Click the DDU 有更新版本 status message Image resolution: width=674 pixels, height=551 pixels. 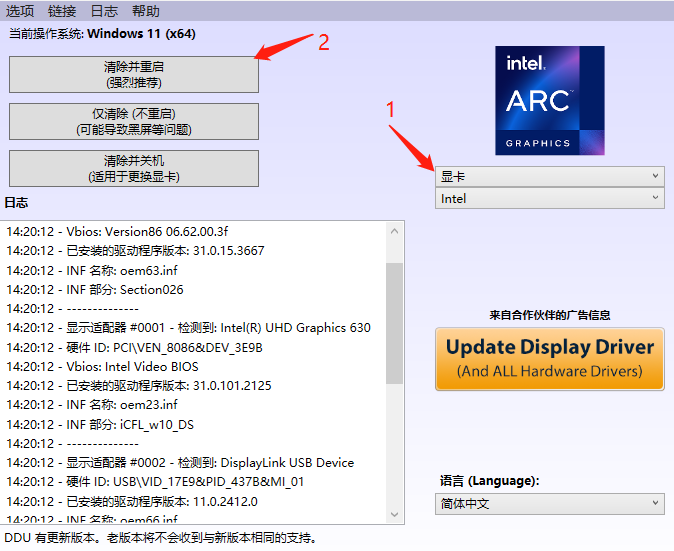161,538
